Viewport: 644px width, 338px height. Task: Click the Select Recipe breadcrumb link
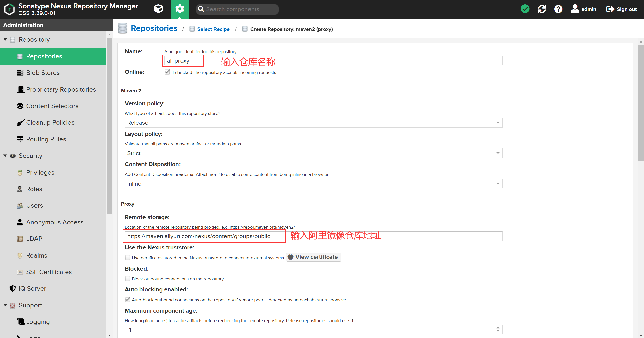213,29
